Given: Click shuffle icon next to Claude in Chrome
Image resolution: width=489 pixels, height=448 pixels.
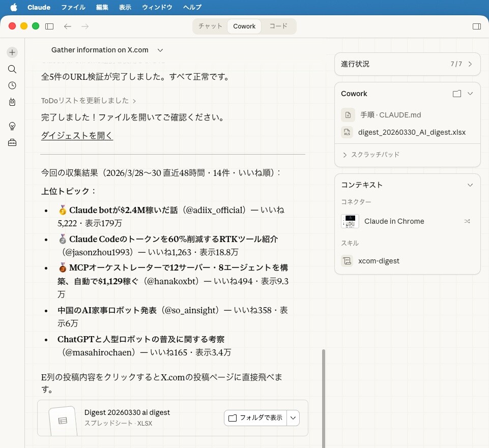Looking at the screenshot, I should (467, 221).
